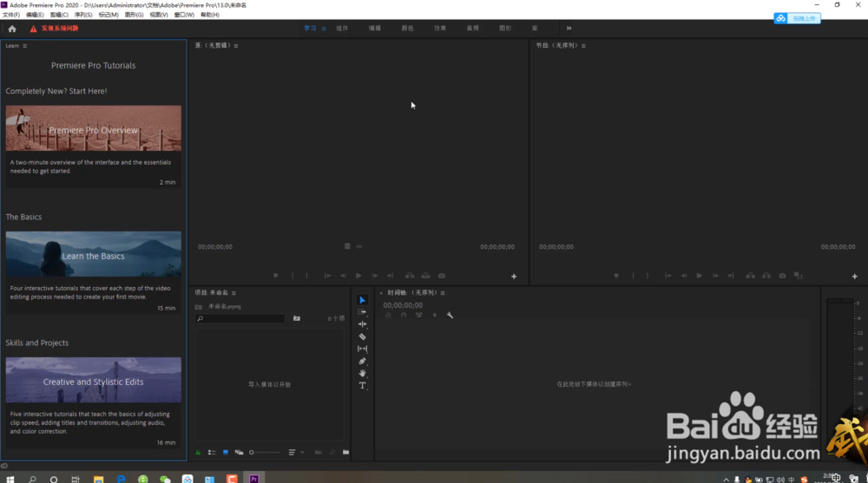The height and width of the screenshot is (483, 868).
Task: Open Project panel menu
Action: coord(233,293)
